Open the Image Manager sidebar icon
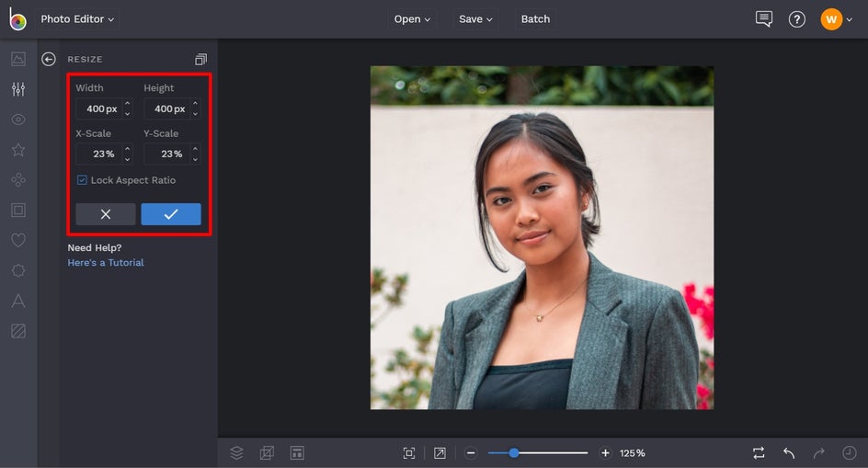The height and width of the screenshot is (468, 868). tap(18, 59)
